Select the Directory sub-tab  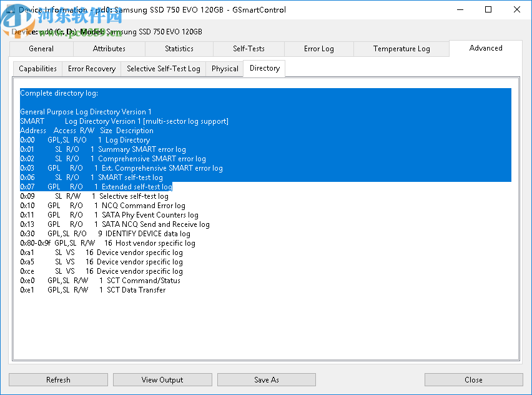pyautogui.click(x=265, y=68)
